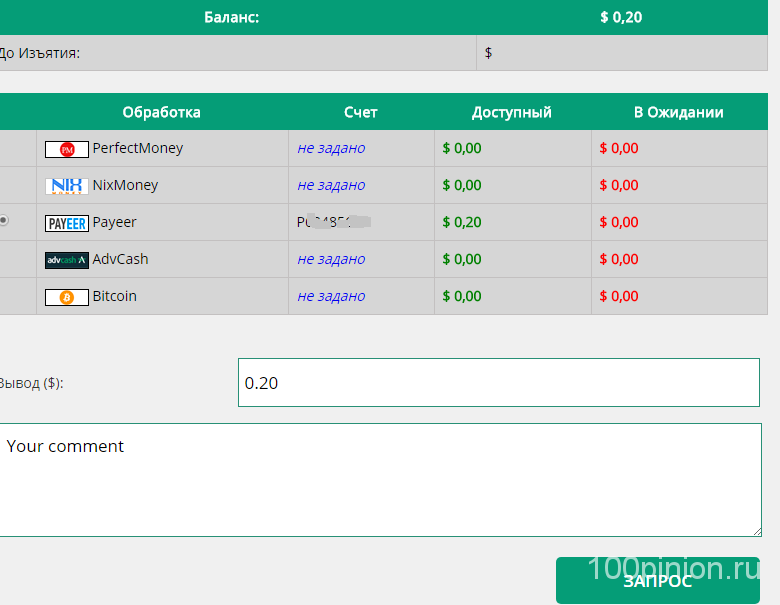Click the Bitcoin logo icon
Screen dimensions: 780x605
point(67,298)
